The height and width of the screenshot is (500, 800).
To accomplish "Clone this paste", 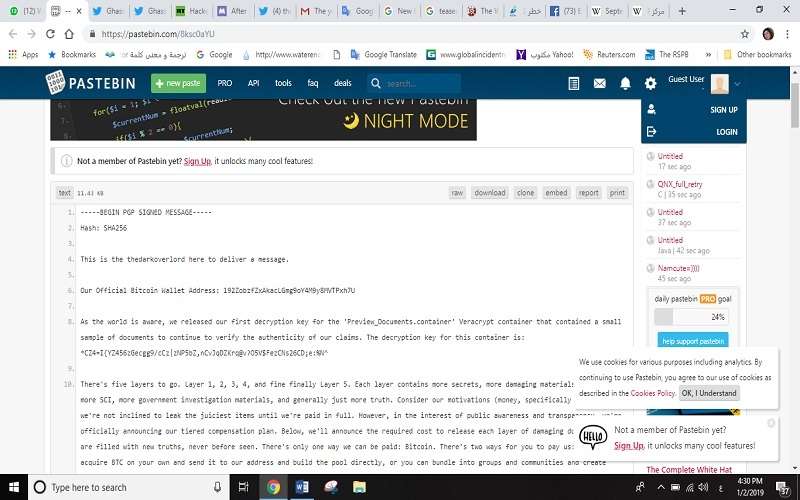I will (525, 193).
